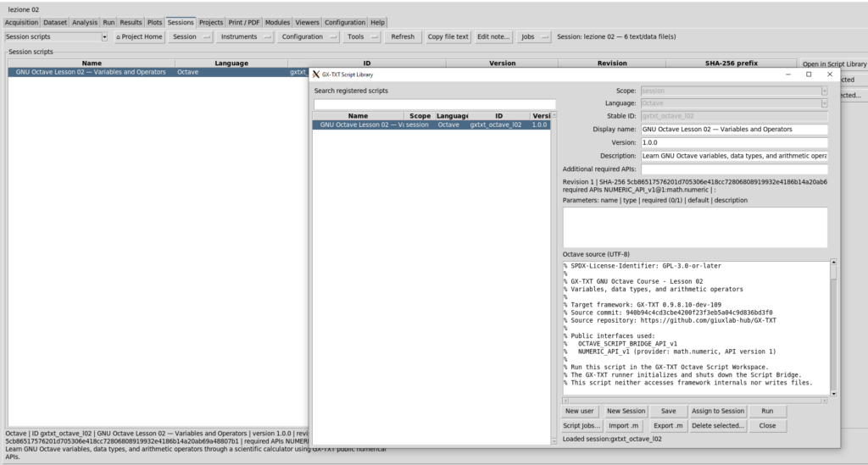The width and height of the screenshot is (868, 465).
Task: Click the SHA-256 prefix column header
Action: (x=732, y=64)
